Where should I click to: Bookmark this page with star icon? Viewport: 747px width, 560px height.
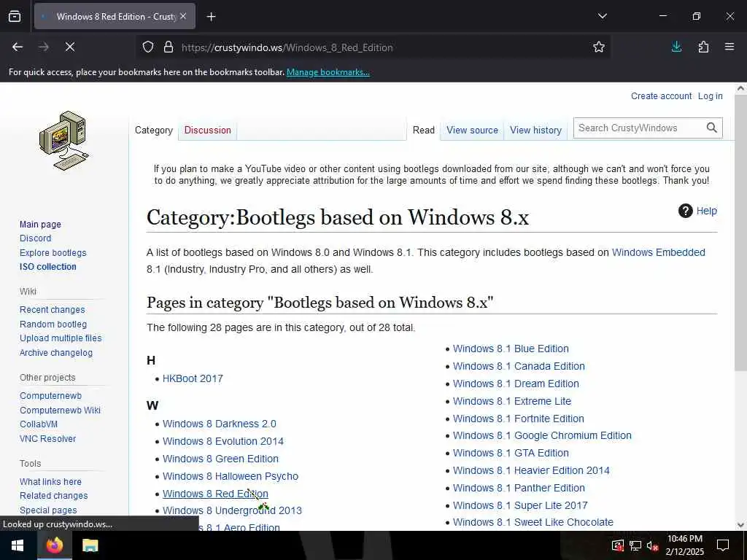[599, 47]
